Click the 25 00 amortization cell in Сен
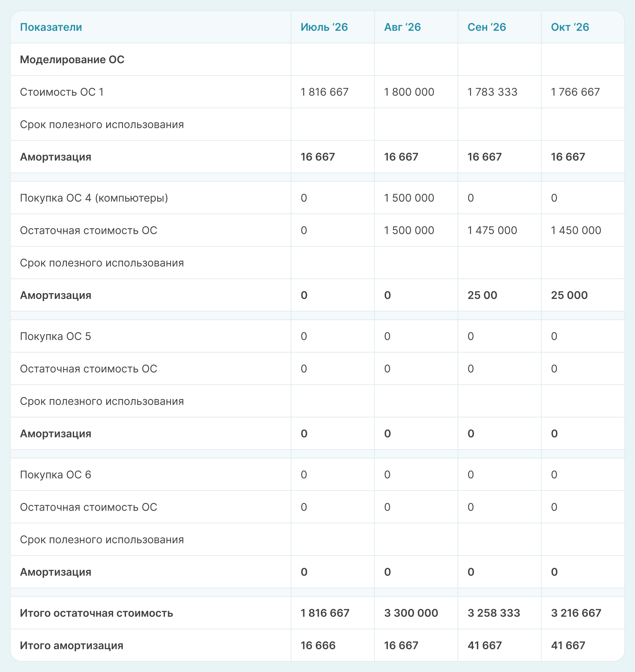 (482, 295)
